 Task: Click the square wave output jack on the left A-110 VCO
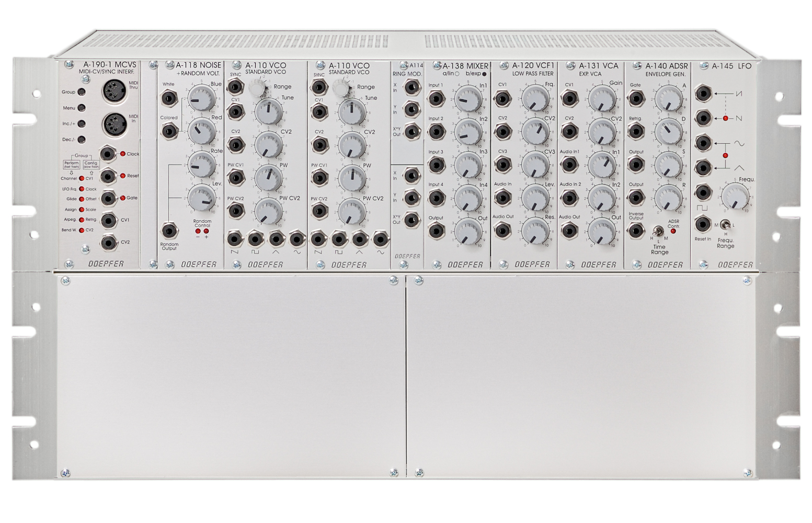255,239
